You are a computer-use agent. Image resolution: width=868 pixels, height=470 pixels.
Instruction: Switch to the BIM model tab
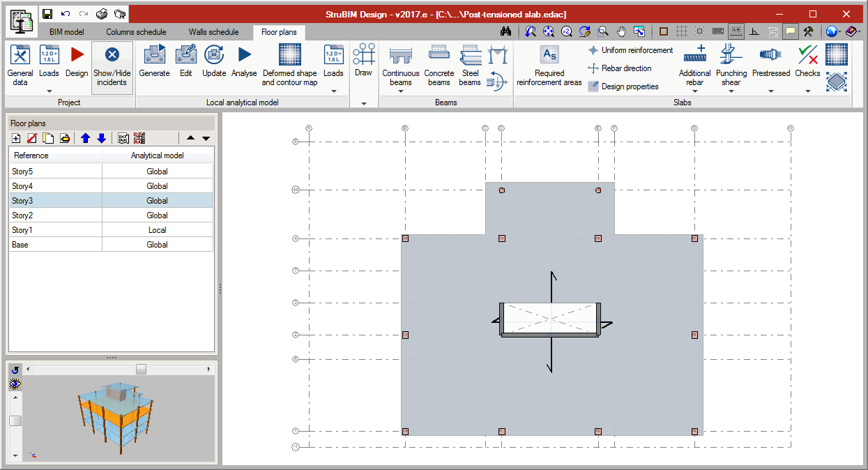[67, 32]
